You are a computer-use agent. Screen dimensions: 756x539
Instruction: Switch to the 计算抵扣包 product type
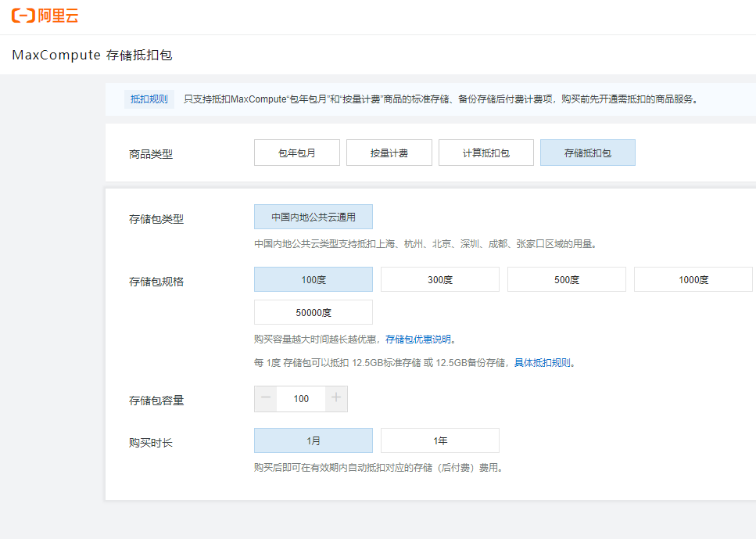point(486,153)
